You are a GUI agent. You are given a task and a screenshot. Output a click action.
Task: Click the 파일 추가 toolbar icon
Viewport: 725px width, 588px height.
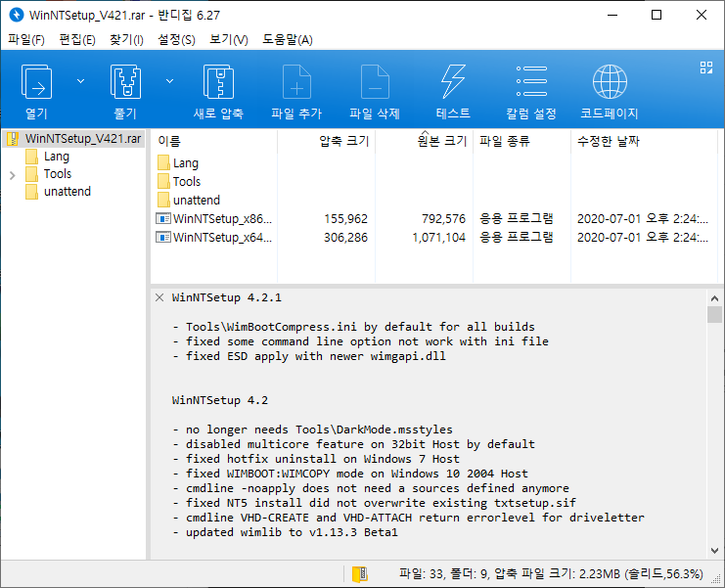pyautogui.click(x=296, y=82)
